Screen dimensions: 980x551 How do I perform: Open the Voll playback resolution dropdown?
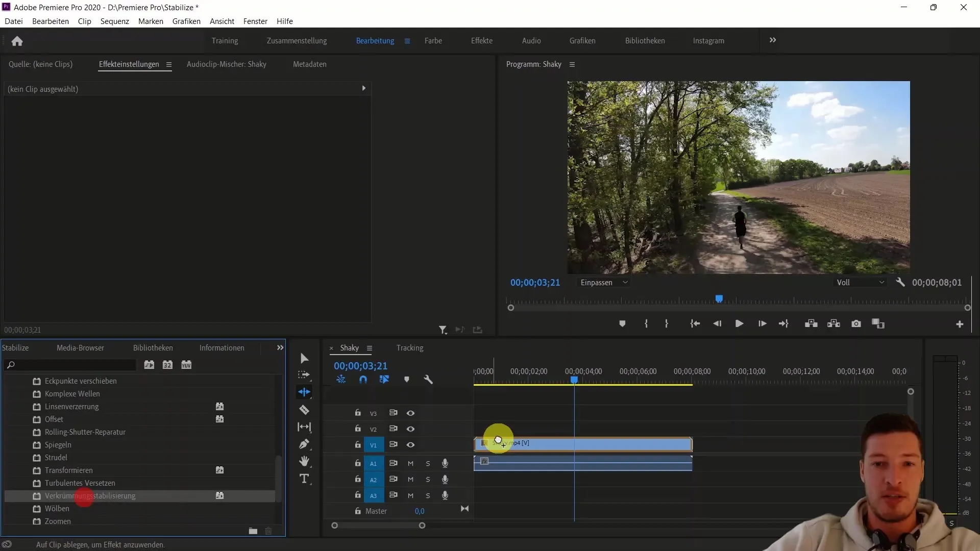(x=860, y=283)
